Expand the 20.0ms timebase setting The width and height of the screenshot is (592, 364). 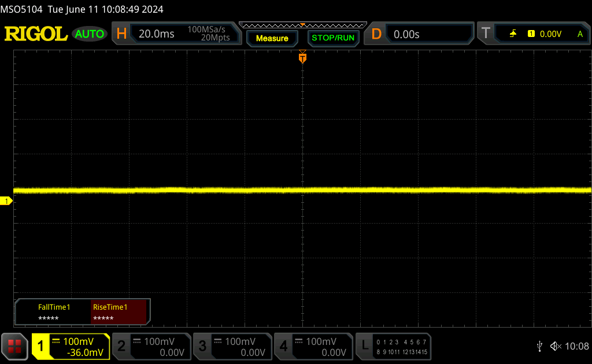click(157, 34)
